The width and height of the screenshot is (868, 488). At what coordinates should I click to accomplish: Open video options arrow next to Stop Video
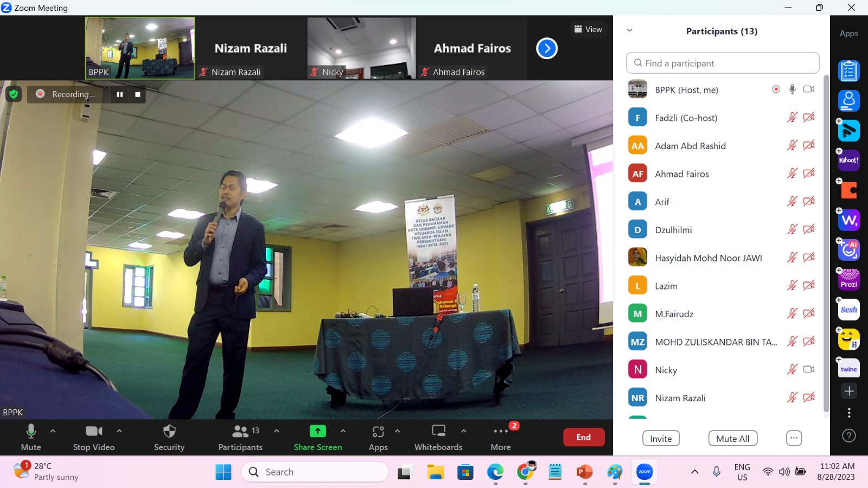[x=119, y=431]
